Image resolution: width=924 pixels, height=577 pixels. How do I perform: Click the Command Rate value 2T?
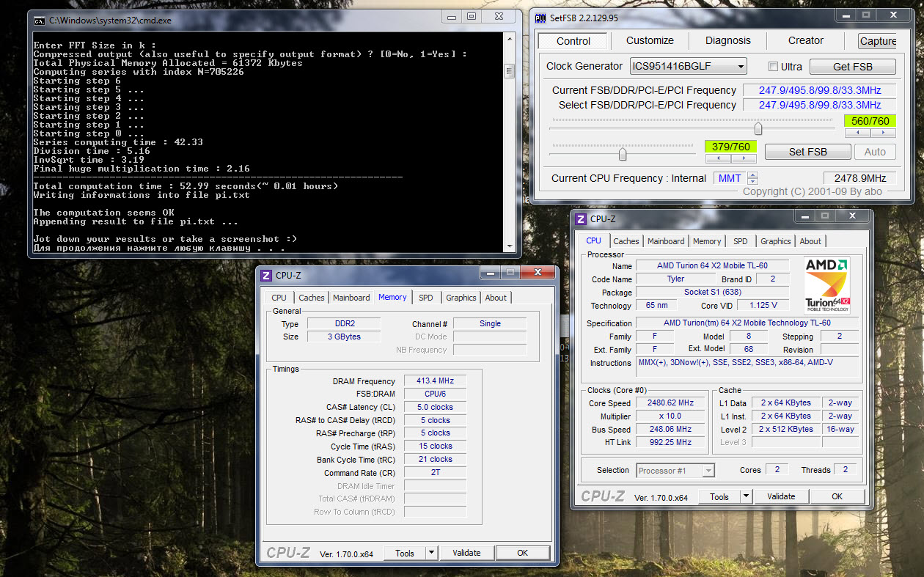[435, 473]
